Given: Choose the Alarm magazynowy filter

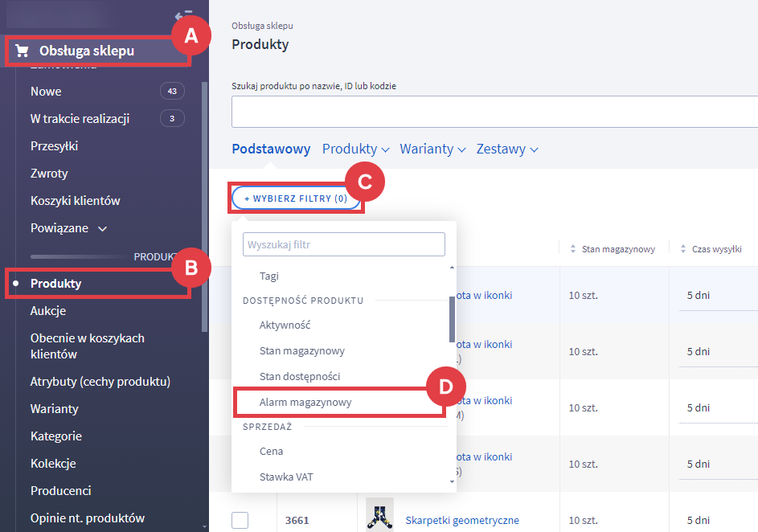Looking at the screenshot, I should pos(305,402).
